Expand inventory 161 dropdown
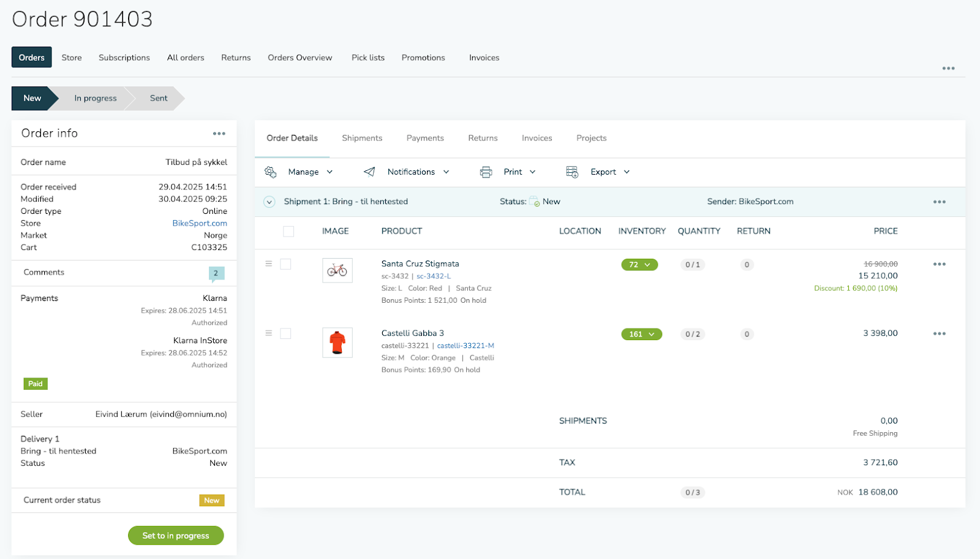 [641, 334]
